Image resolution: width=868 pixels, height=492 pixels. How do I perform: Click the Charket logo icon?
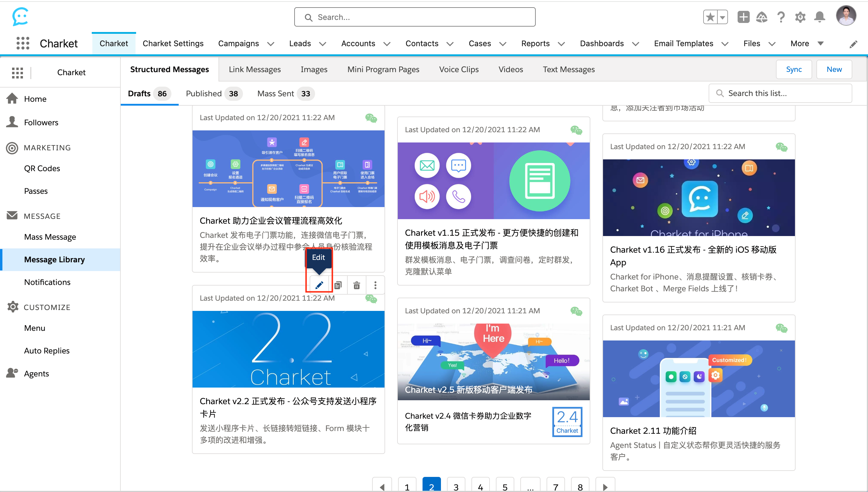pyautogui.click(x=20, y=17)
